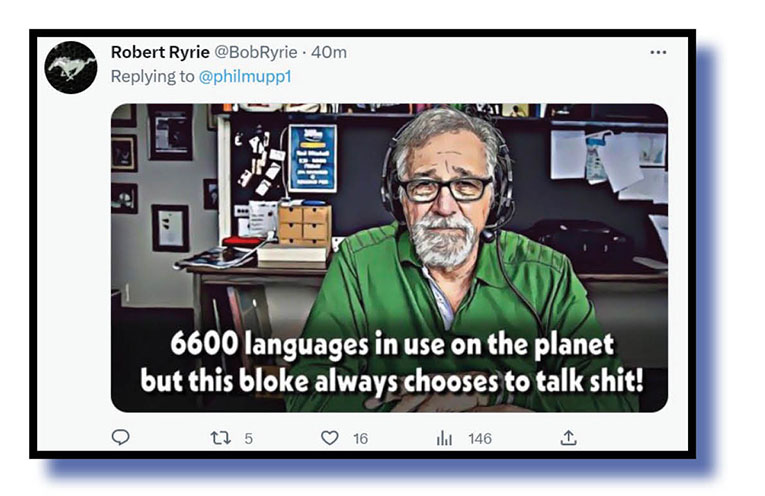
Task: Open the horse profile avatar
Action: (71, 67)
